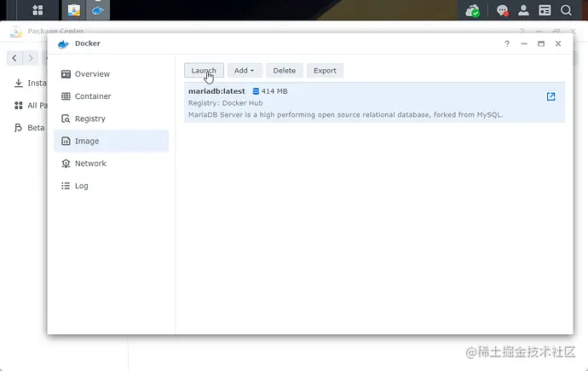
Task: Open All Packages in the Package Center sidebar
Action: [30, 106]
